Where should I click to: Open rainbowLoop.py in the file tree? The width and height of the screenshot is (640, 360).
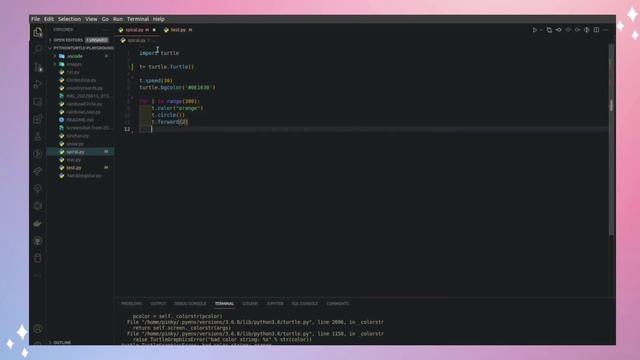[80, 112]
